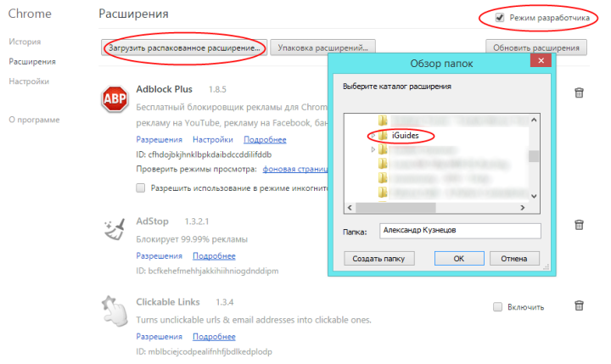Viewport: 611px width, 364px height.
Task: Open the фоновая страница link
Action: [x=295, y=169]
